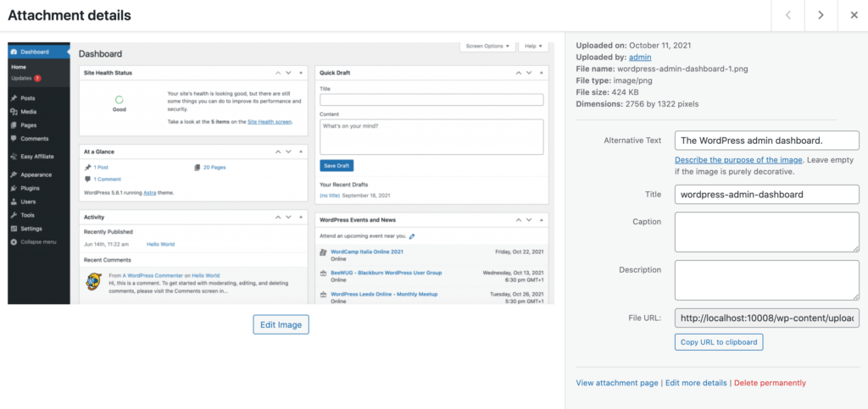Open the Edit more details link
Screen dimensions: 868x409
[696, 383]
